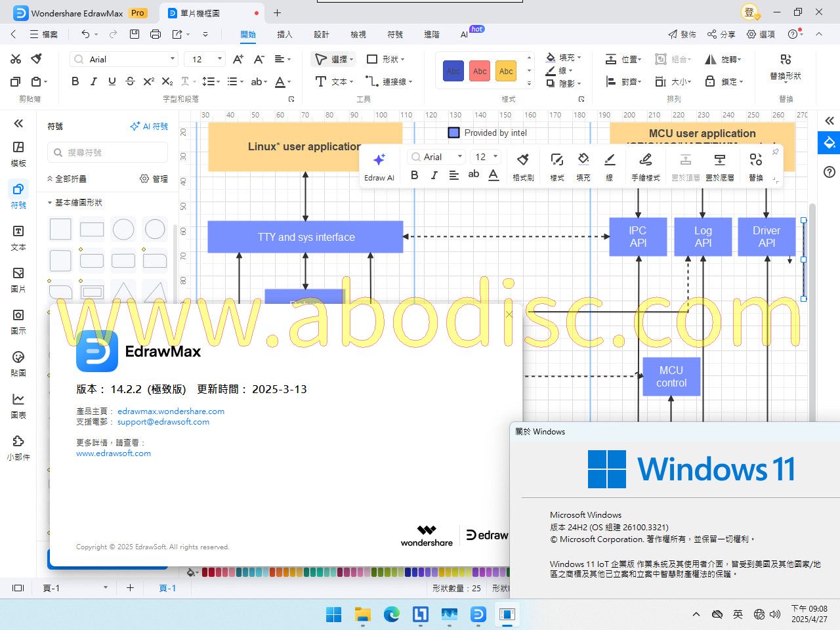This screenshot has height=630, width=840.
Task: Open the fill panel icon on right sidebar
Action: click(x=829, y=143)
